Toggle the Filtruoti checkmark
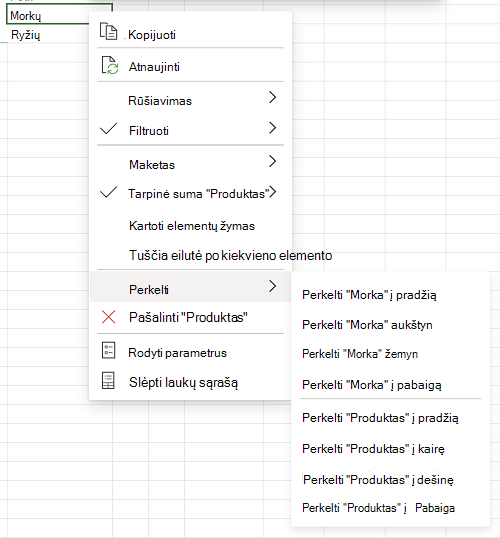Image resolution: width=500 pixels, height=538 pixels. (108, 129)
